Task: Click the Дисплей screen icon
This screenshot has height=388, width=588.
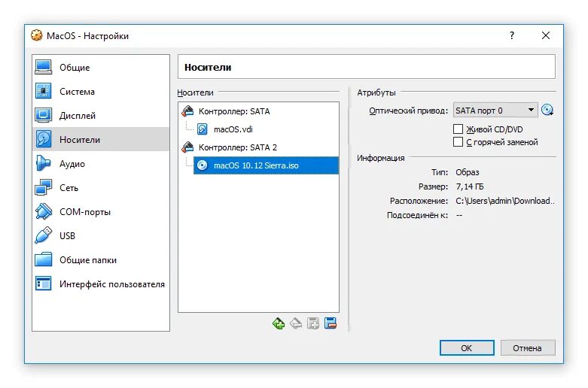Action: [44, 115]
